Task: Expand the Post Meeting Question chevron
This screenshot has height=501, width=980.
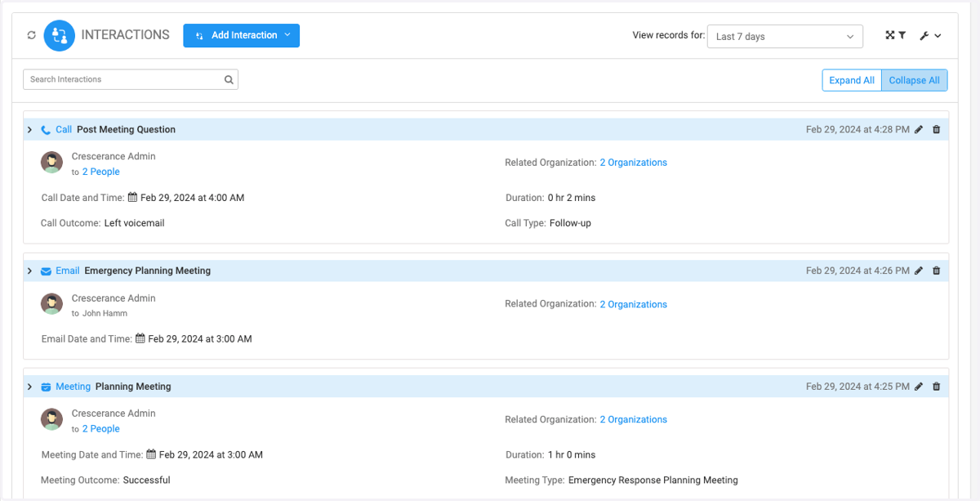Action: point(29,129)
